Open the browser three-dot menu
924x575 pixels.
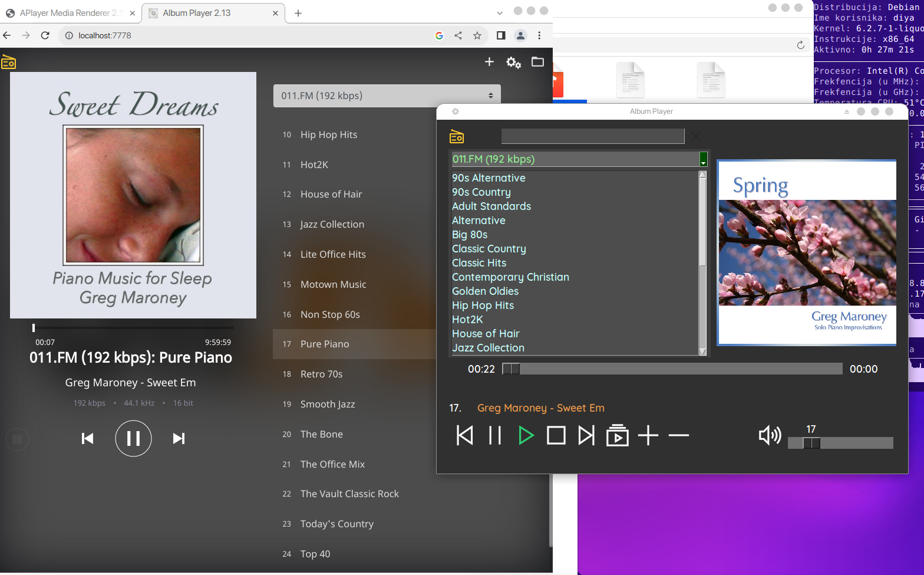539,35
